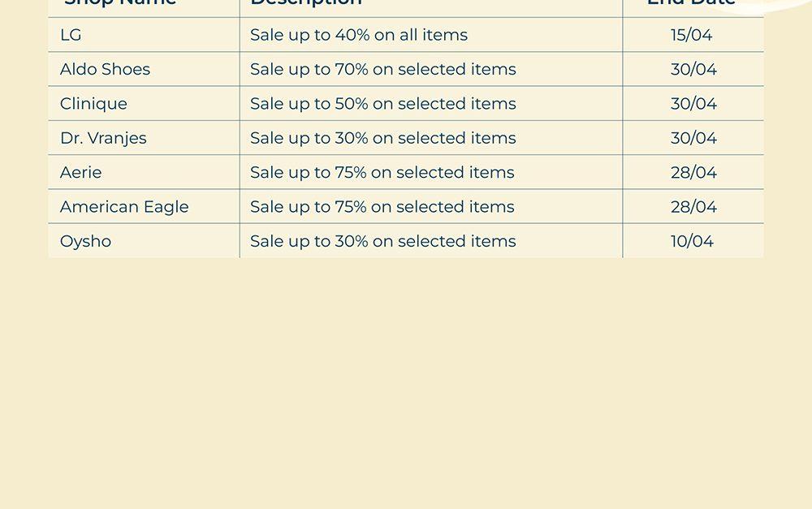The image size is (812, 509).
Task: Click the 15/04 end date for LG
Action: 692,35
